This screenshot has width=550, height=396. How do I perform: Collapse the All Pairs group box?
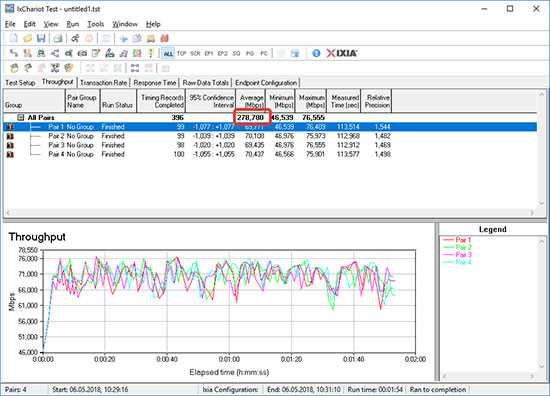click(20, 117)
